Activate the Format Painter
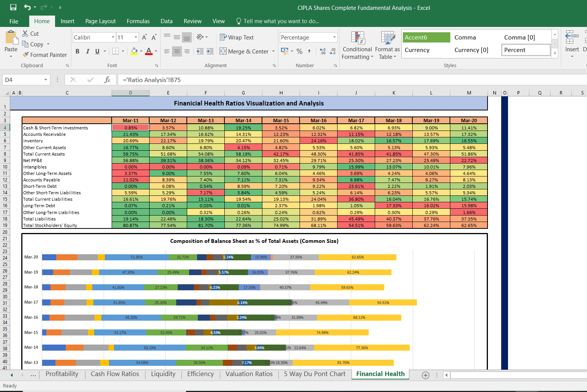This screenshot has width=587, height=392. 44,55
